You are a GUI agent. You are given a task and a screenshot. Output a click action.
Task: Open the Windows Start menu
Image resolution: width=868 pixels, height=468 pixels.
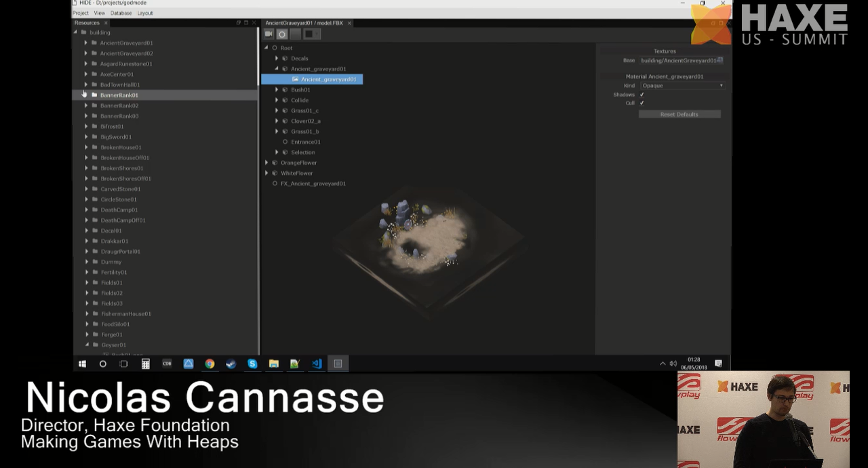82,364
